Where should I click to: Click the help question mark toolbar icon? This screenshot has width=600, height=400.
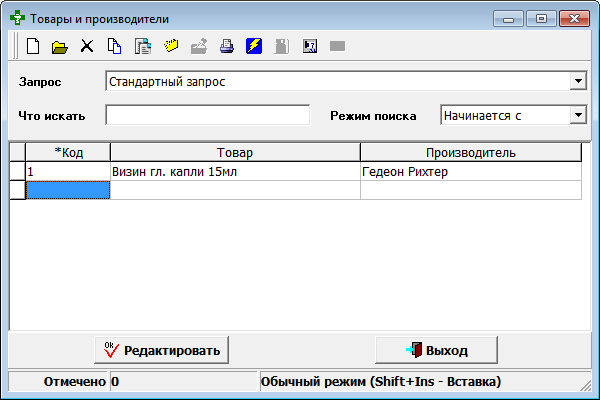[x=310, y=46]
